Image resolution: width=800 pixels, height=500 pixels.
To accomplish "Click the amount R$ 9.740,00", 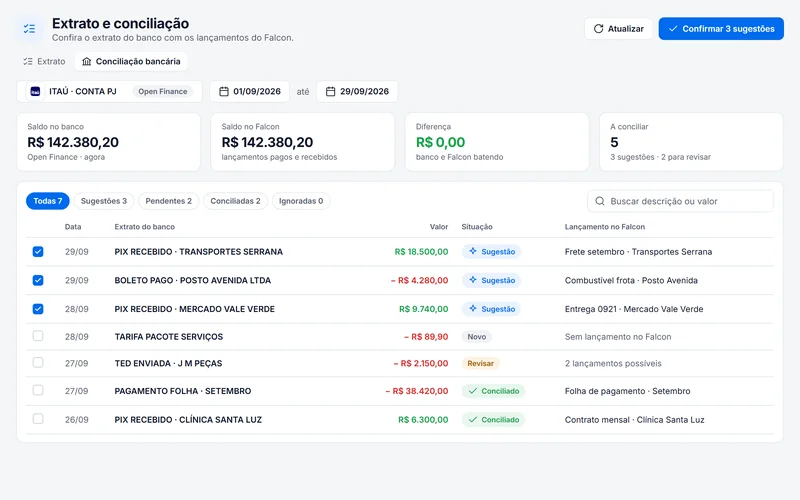I will [x=423, y=309].
